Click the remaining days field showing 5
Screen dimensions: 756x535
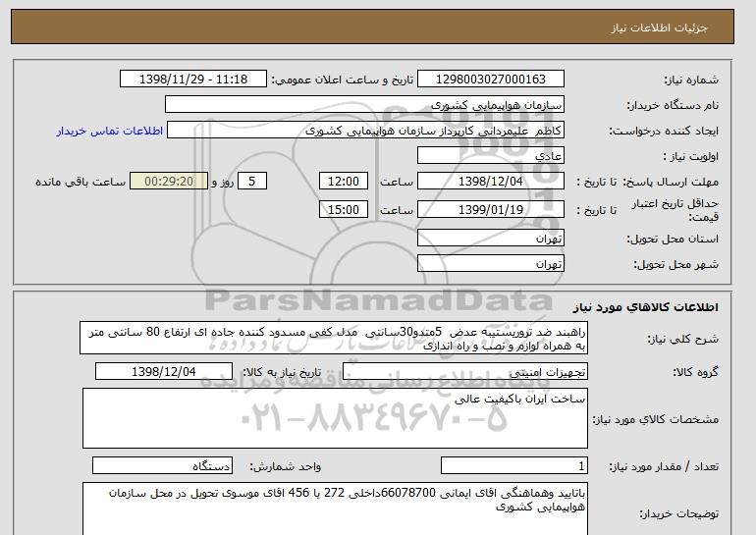coord(251,182)
